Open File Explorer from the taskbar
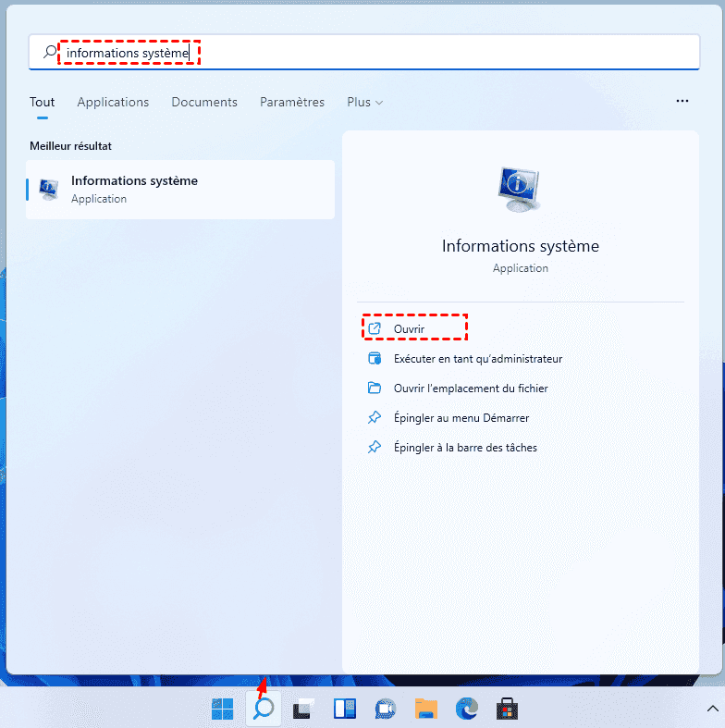Image resolution: width=725 pixels, height=728 pixels. pyautogui.click(x=426, y=709)
